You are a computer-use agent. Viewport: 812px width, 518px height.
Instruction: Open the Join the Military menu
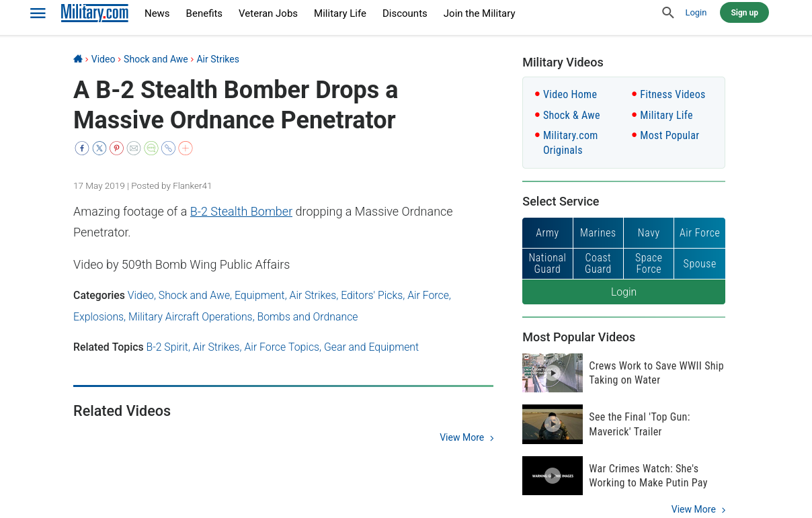479,13
